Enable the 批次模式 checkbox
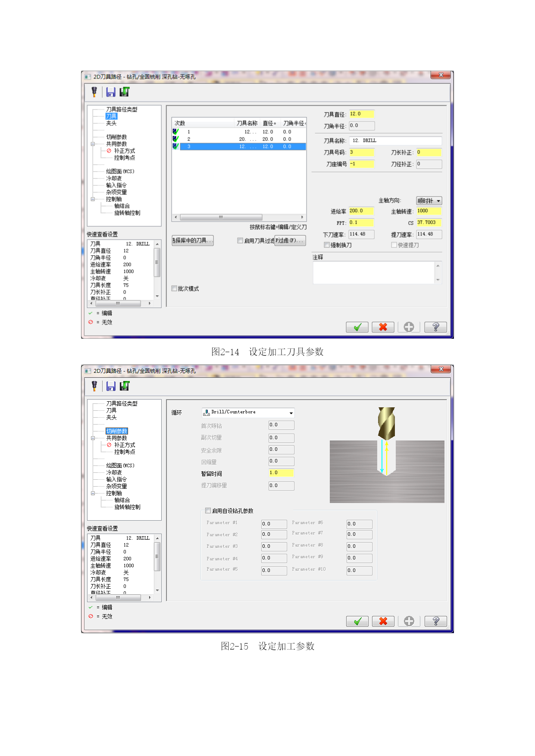The width and height of the screenshot is (535, 756). (x=174, y=288)
